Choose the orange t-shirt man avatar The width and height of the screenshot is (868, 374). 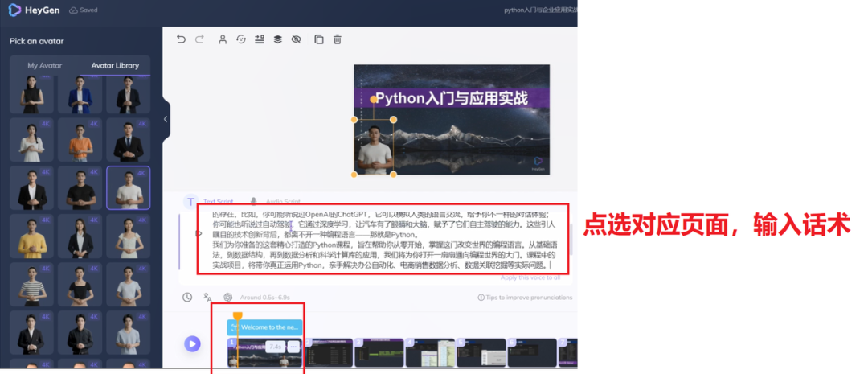point(80,140)
